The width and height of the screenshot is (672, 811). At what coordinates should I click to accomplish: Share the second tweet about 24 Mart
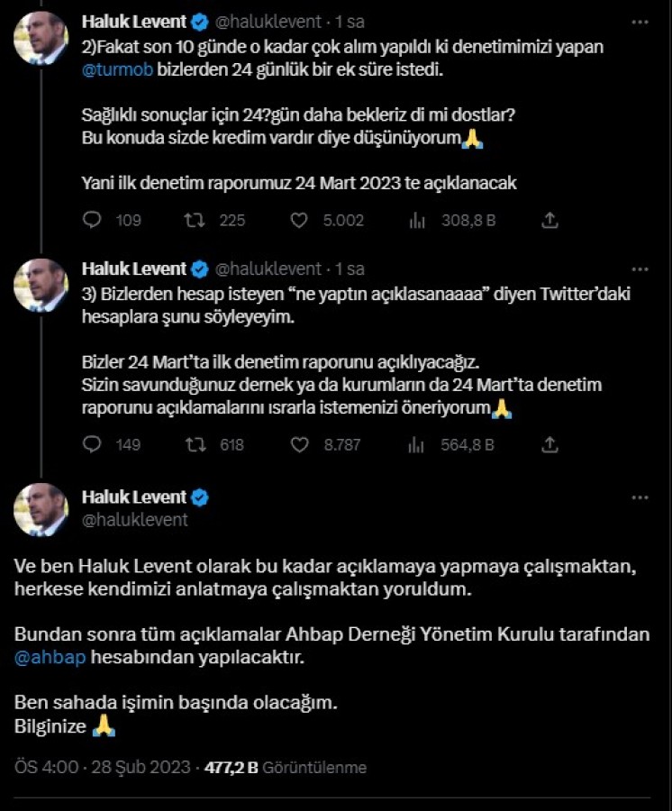[x=550, y=444]
